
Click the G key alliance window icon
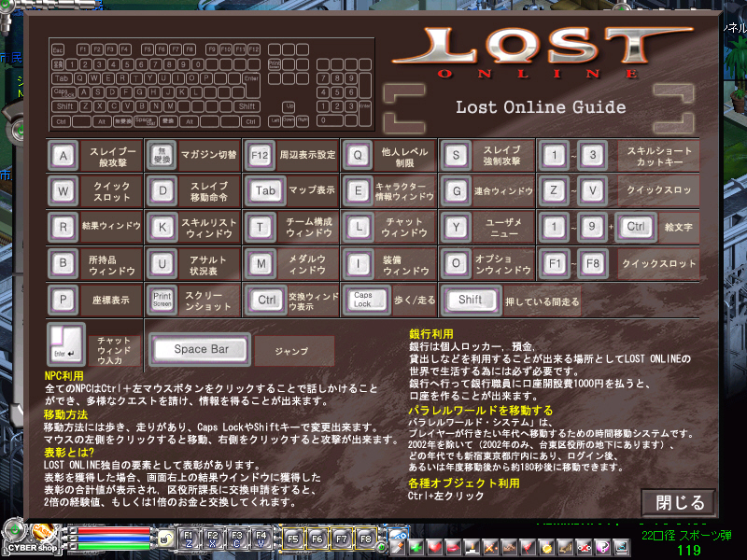coord(456,191)
